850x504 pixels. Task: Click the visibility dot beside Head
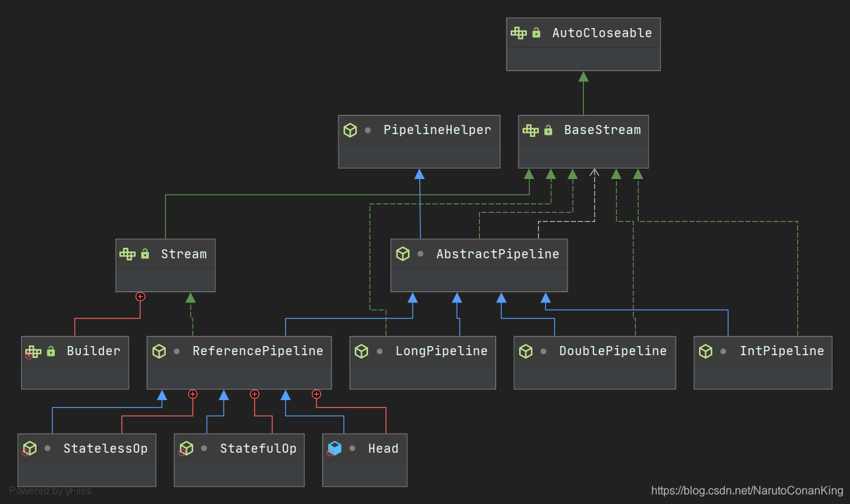[x=353, y=449]
